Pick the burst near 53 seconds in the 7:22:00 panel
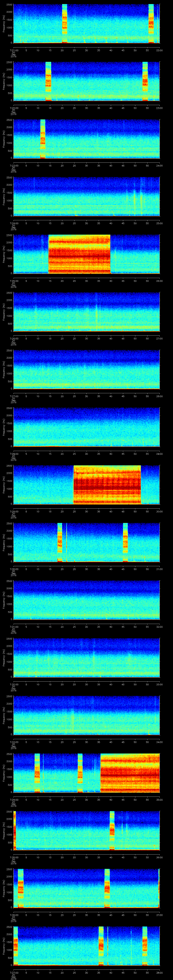The height and width of the screenshot is (980, 173). click(145, 81)
